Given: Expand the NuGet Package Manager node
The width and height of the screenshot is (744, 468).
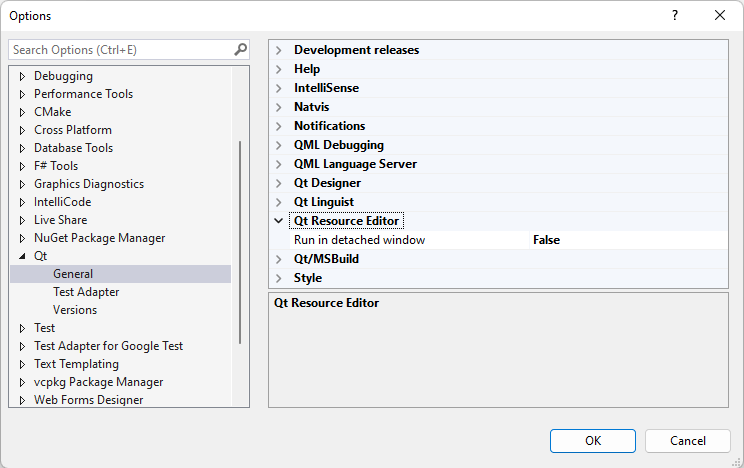Looking at the screenshot, I should pos(22,238).
